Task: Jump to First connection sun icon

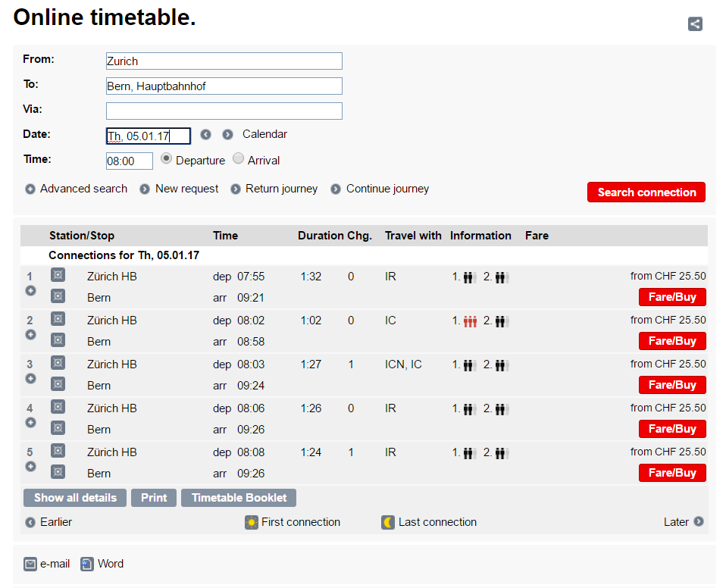Action: 252,522
